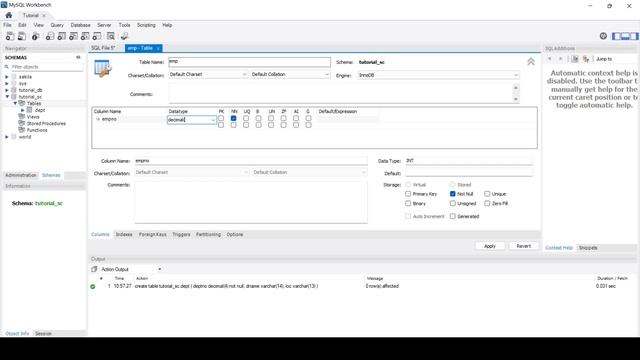Open the Workbench home screen icon
Screen dimensions: 640x360
point(9,15)
